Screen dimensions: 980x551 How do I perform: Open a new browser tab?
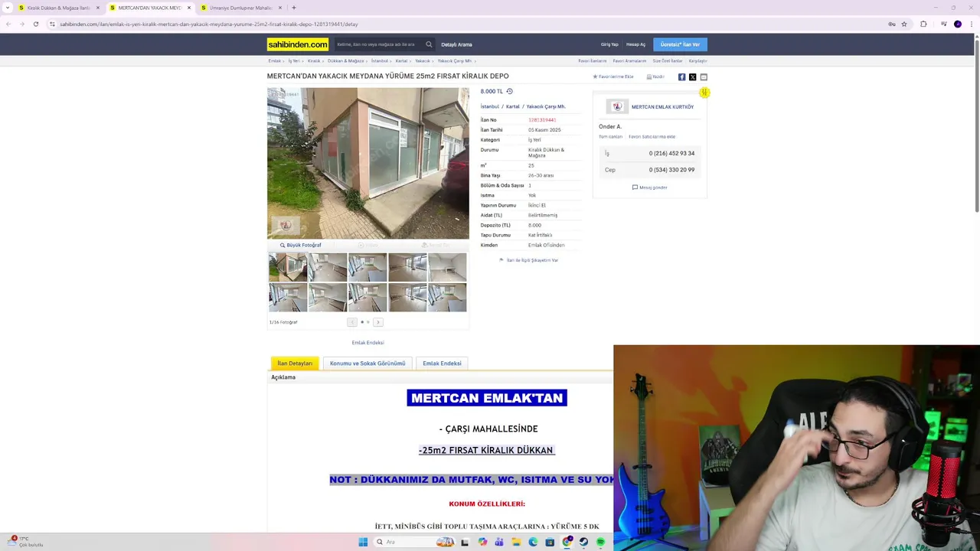tap(294, 8)
